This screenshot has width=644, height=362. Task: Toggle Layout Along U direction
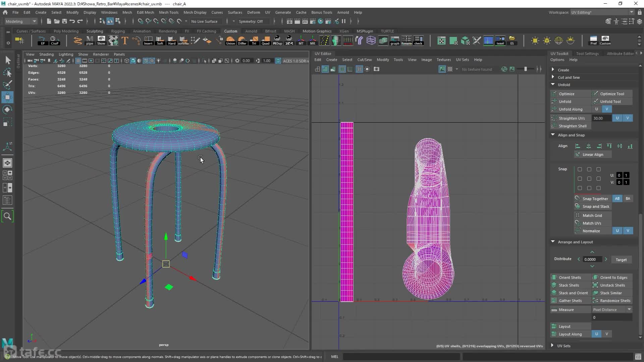point(596,334)
